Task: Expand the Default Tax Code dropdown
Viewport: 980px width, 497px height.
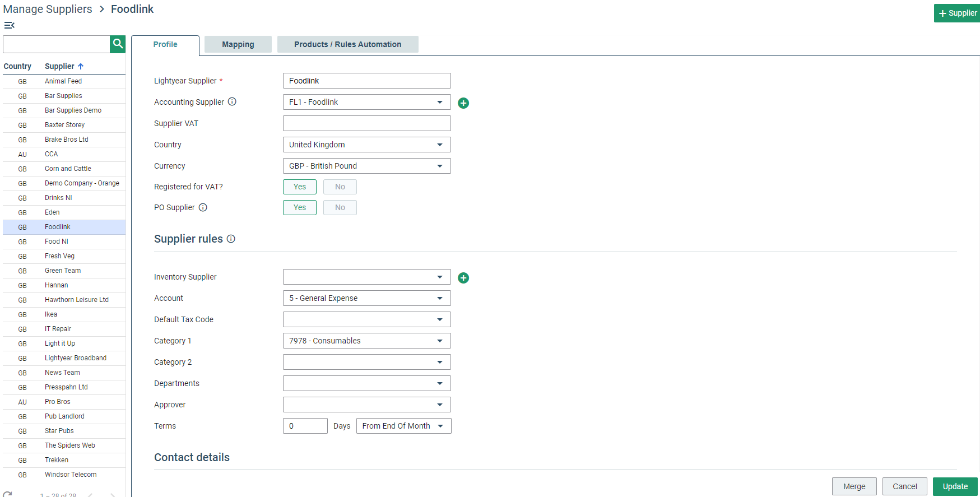Action: [x=367, y=319]
